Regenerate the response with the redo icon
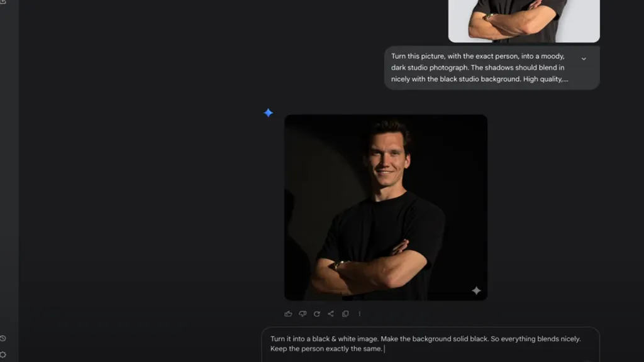This screenshot has height=362, width=644. (317, 314)
